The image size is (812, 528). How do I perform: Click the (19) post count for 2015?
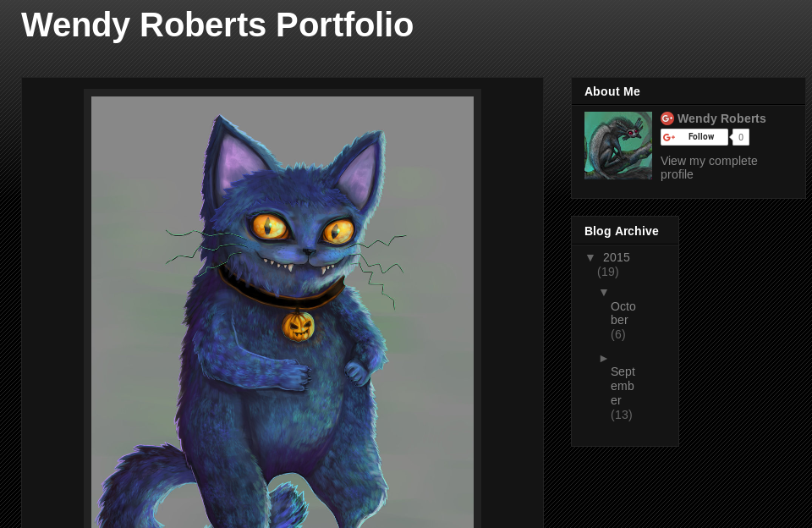pos(607,272)
